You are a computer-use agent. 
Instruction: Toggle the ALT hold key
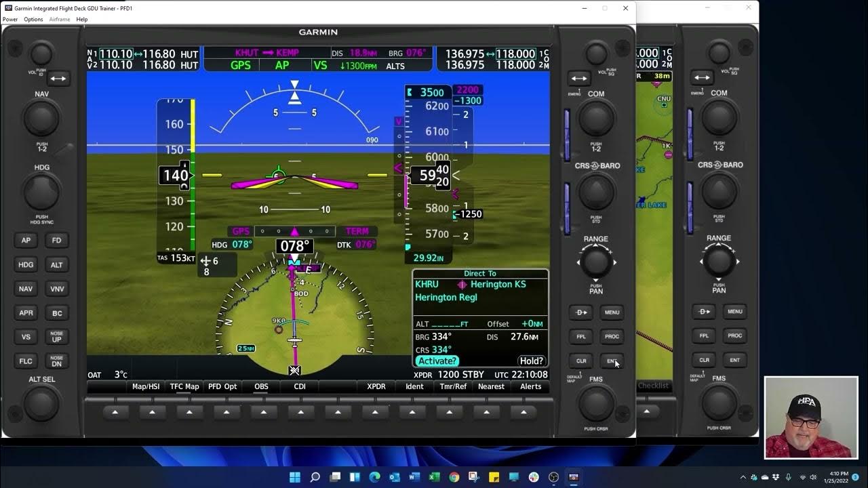coord(57,265)
